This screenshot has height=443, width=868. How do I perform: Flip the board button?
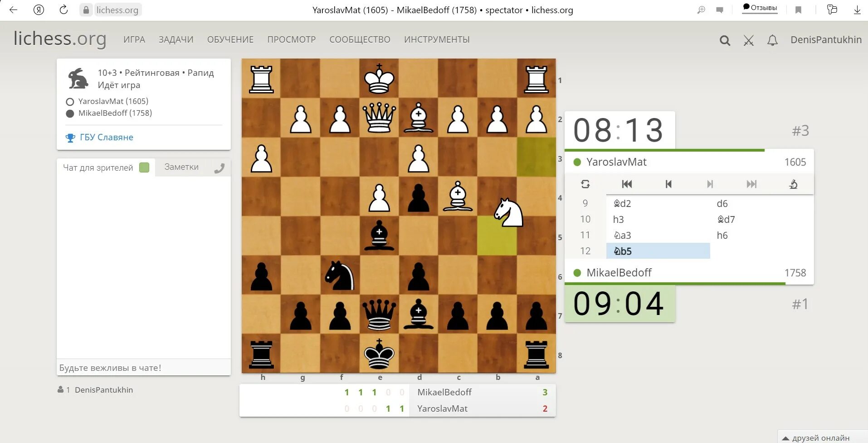click(585, 184)
